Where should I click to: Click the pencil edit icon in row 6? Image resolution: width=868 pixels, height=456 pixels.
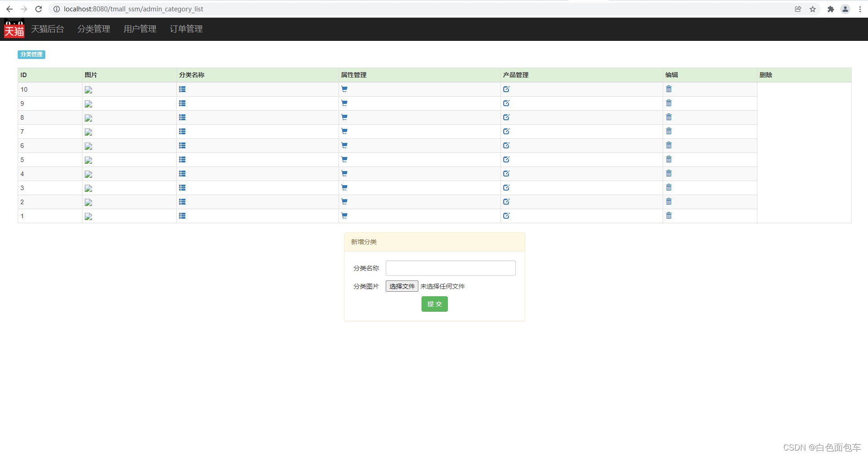(x=506, y=146)
